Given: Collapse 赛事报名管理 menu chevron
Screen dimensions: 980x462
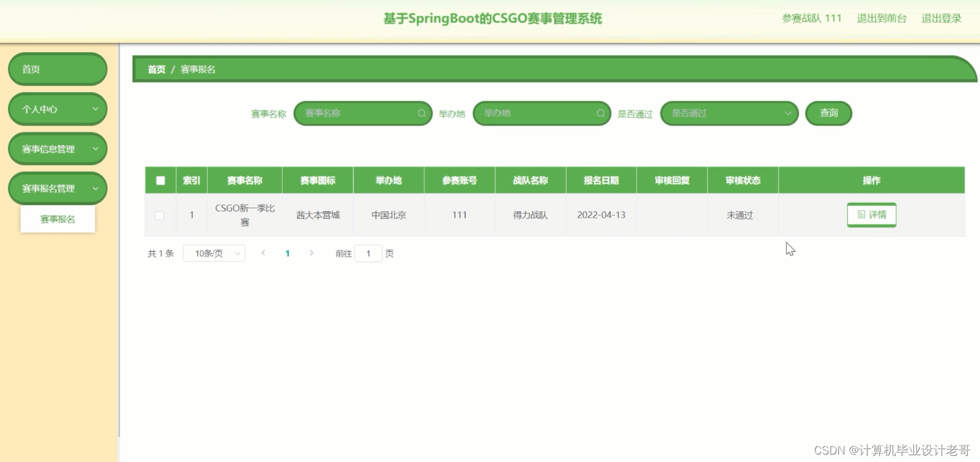Looking at the screenshot, I should (96, 188).
